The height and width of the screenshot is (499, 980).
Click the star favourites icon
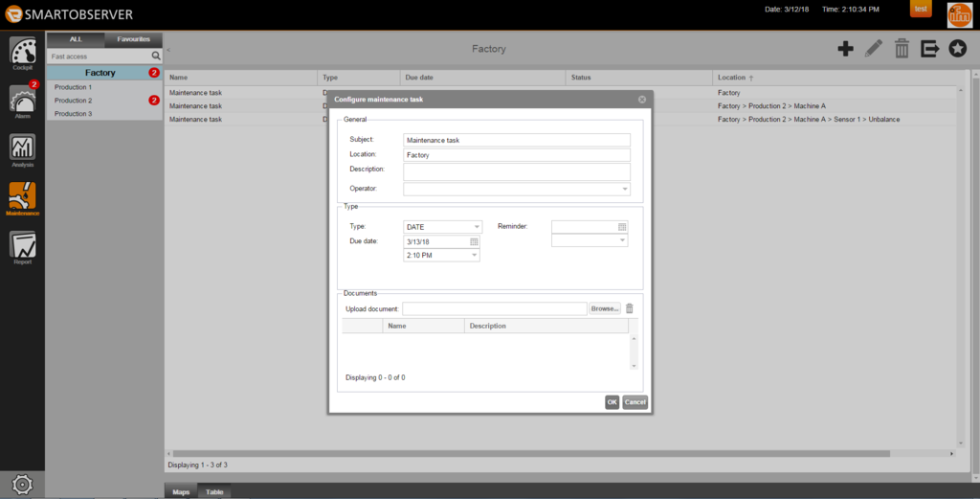tap(957, 49)
